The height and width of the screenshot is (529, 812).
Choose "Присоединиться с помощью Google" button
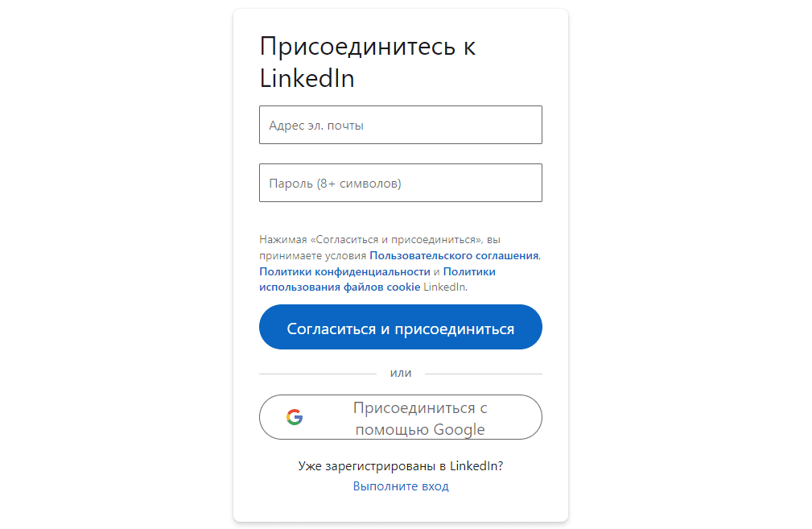(400, 417)
